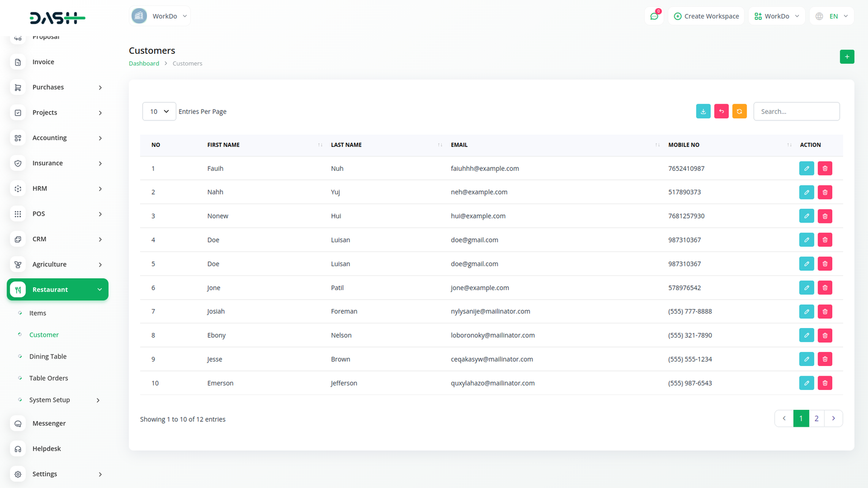
Task: Click the blue download export icon
Action: click(703, 111)
